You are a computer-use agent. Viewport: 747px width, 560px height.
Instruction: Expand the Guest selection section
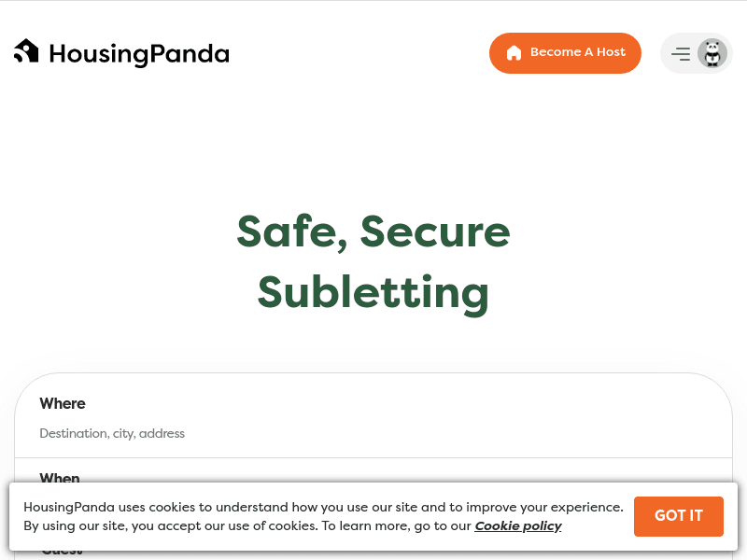coord(61,551)
